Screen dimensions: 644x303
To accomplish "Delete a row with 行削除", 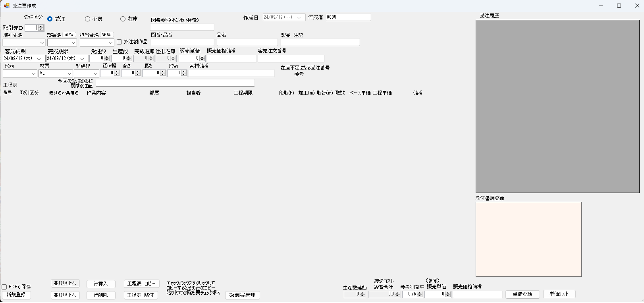I will (101, 295).
